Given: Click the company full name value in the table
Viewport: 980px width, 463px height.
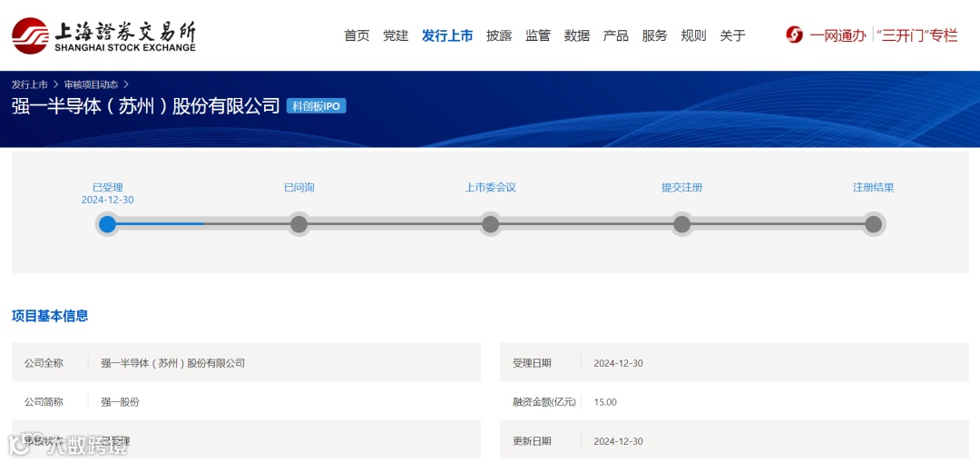Looking at the screenshot, I should [173, 363].
